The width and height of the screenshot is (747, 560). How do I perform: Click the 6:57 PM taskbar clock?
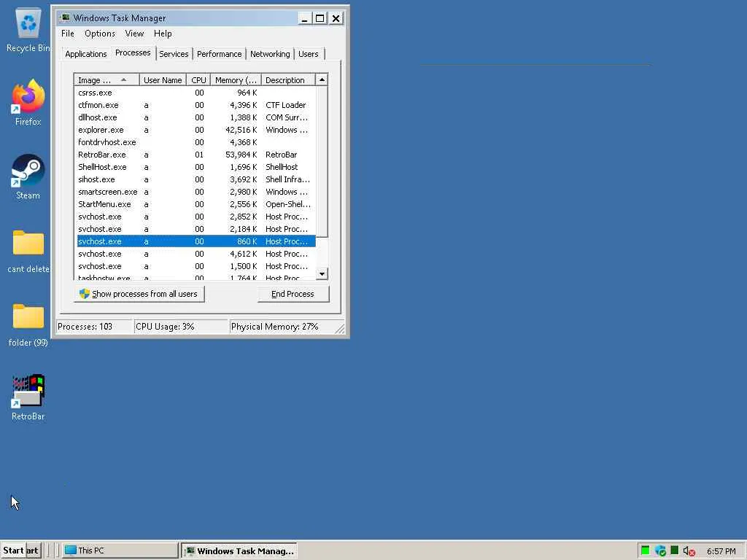click(721, 551)
